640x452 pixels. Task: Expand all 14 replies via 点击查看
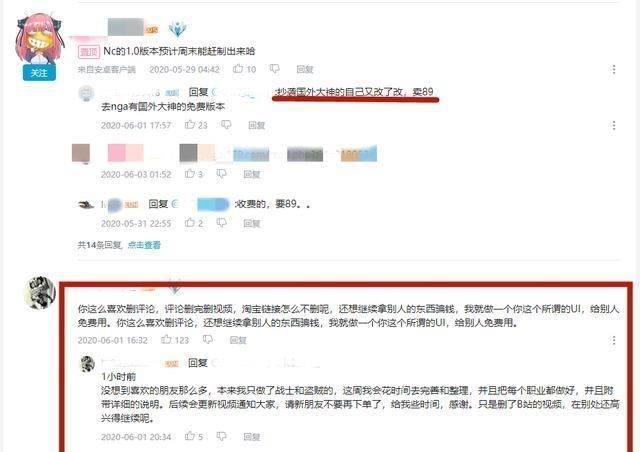(x=144, y=245)
